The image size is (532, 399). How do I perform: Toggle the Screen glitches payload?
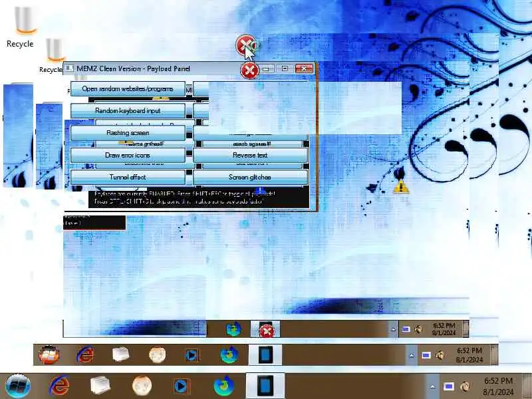pos(251,178)
